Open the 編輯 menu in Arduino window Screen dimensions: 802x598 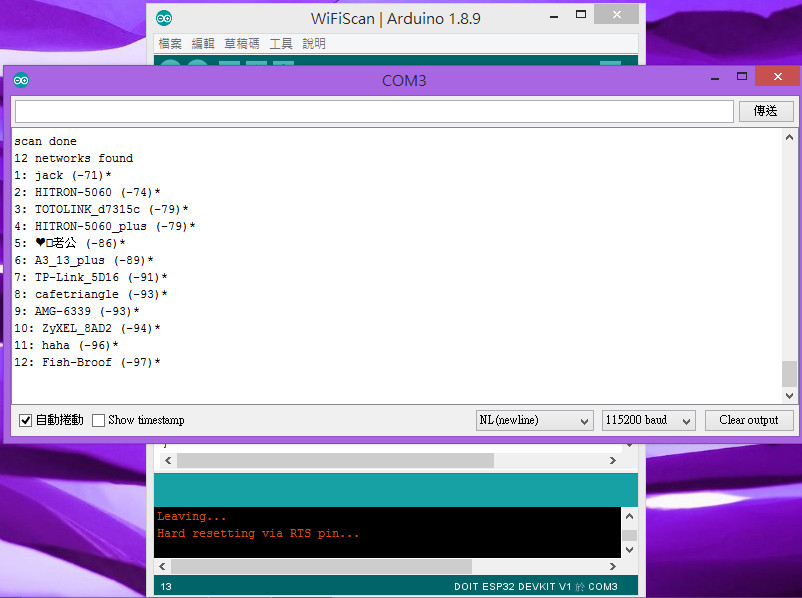(x=203, y=43)
